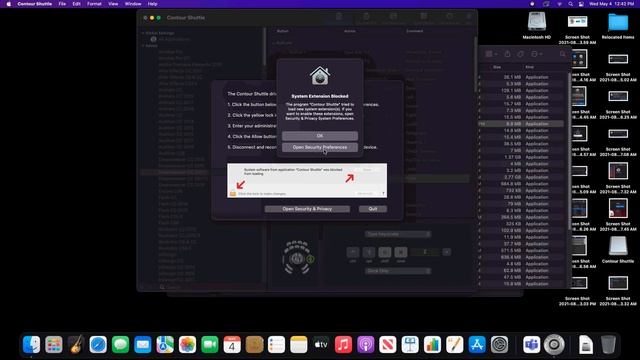This screenshot has height=360, width=640.
Task: Click the Contour Shuttle icon in the Dock
Action: pyautogui.click(x=553, y=345)
